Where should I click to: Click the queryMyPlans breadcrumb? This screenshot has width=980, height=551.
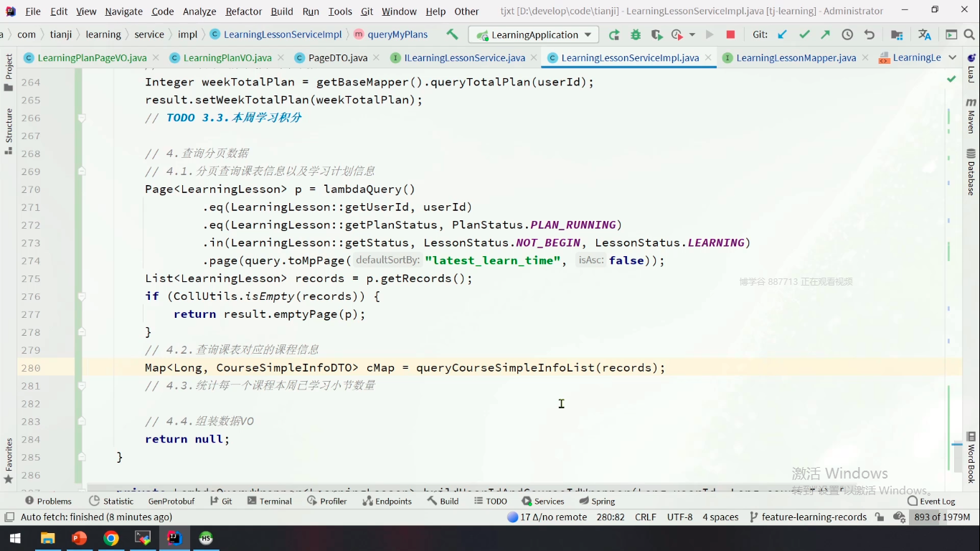point(390,34)
